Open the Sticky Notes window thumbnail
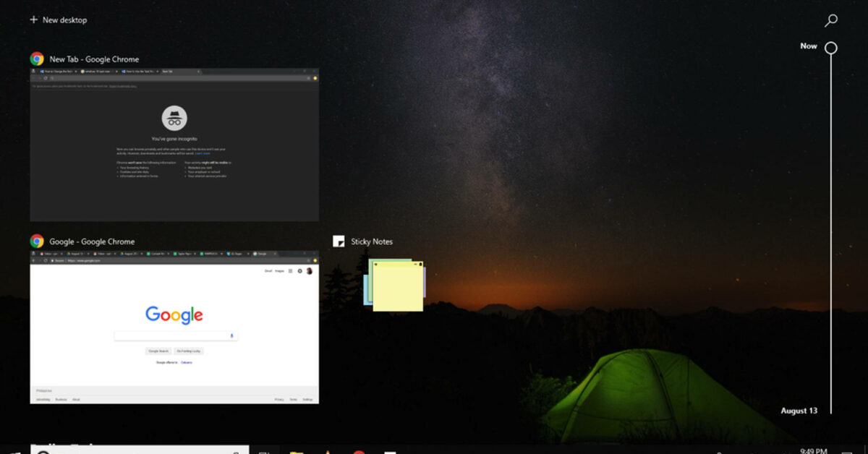 tap(398, 286)
